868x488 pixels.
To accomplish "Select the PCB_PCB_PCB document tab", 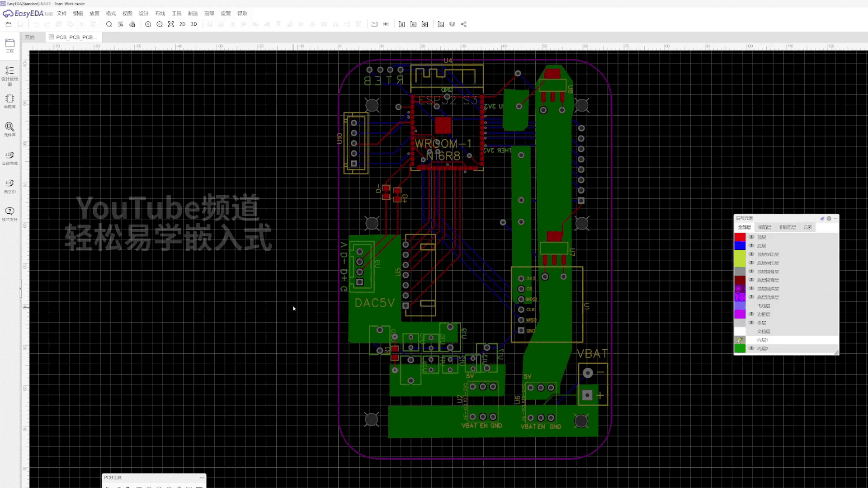I will (x=74, y=37).
